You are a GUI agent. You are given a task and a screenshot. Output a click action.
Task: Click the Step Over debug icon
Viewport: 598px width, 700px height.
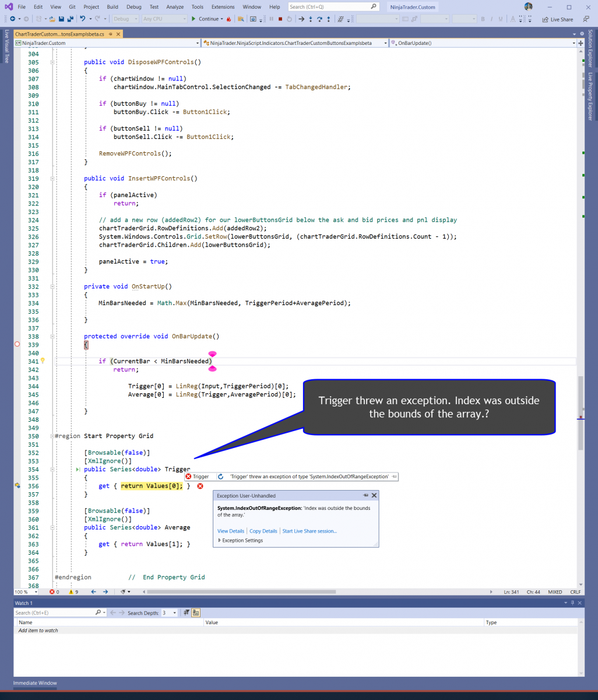coord(319,19)
